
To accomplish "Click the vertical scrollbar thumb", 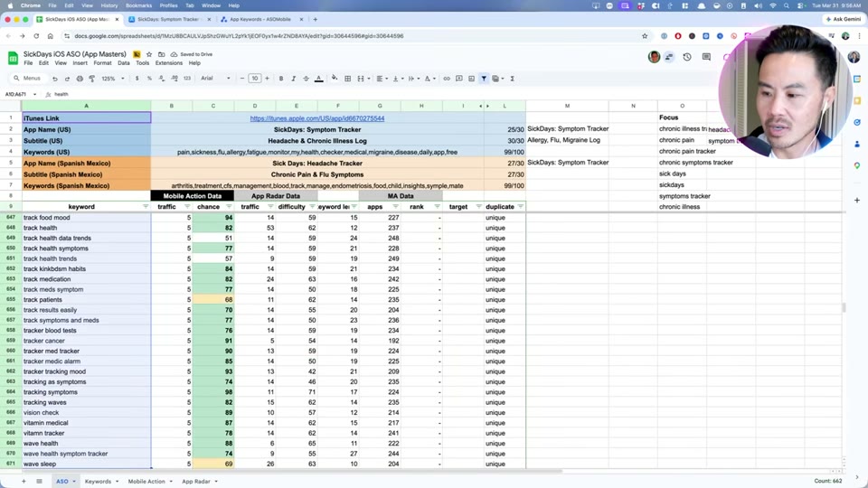I will (x=844, y=307).
